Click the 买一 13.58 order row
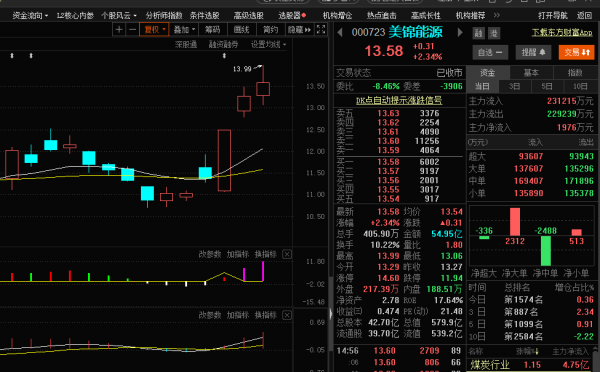This screenshot has height=372, width=600. pos(398,162)
